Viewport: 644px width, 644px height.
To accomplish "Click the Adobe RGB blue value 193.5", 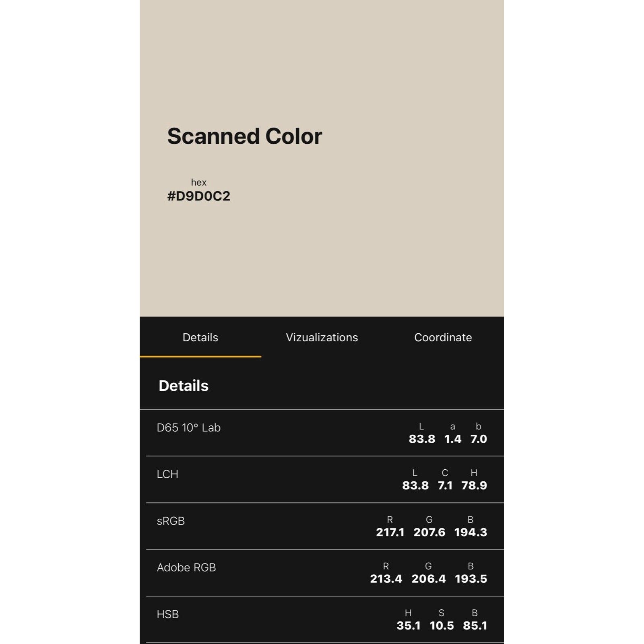I will [471, 579].
